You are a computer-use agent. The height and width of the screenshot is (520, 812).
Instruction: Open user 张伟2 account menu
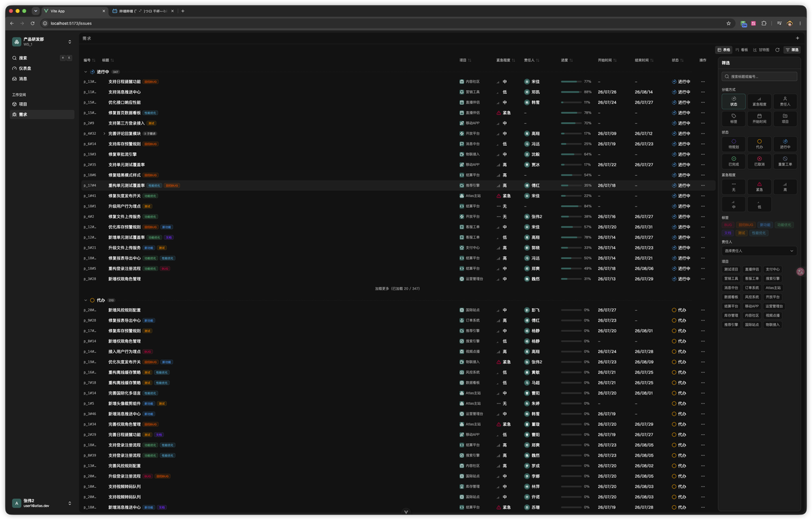pyautogui.click(x=42, y=503)
